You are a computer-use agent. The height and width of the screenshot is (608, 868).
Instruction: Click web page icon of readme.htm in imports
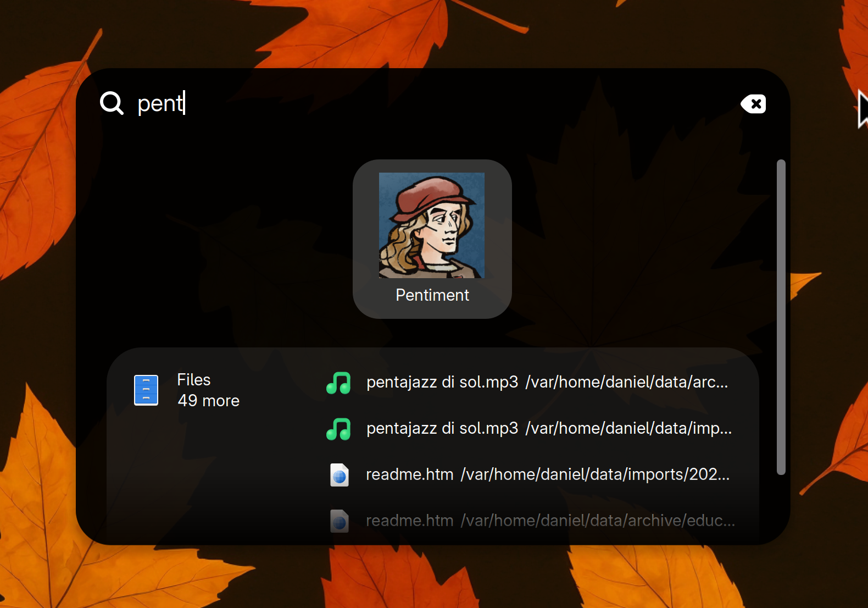click(340, 475)
